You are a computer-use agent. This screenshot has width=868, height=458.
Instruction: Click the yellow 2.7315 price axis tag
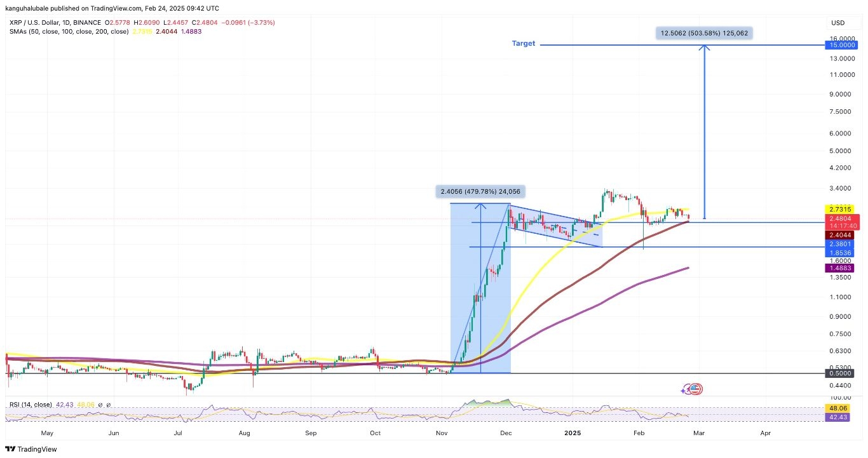point(840,209)
